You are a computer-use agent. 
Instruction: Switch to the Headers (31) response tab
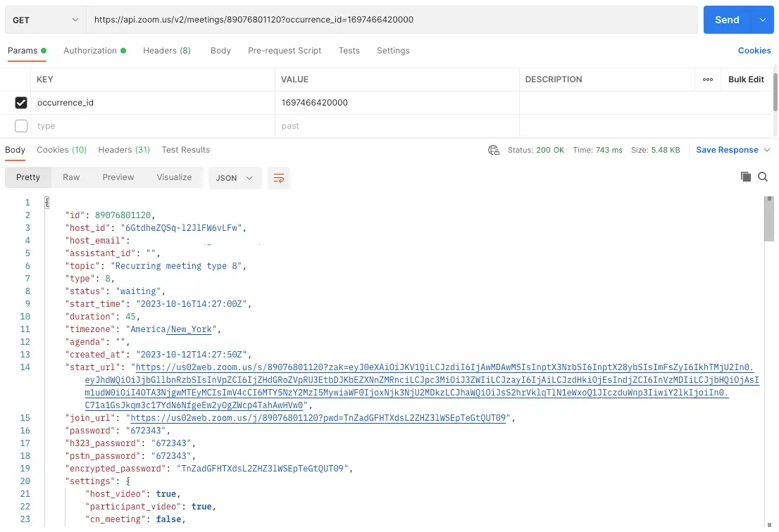[123, 150]
